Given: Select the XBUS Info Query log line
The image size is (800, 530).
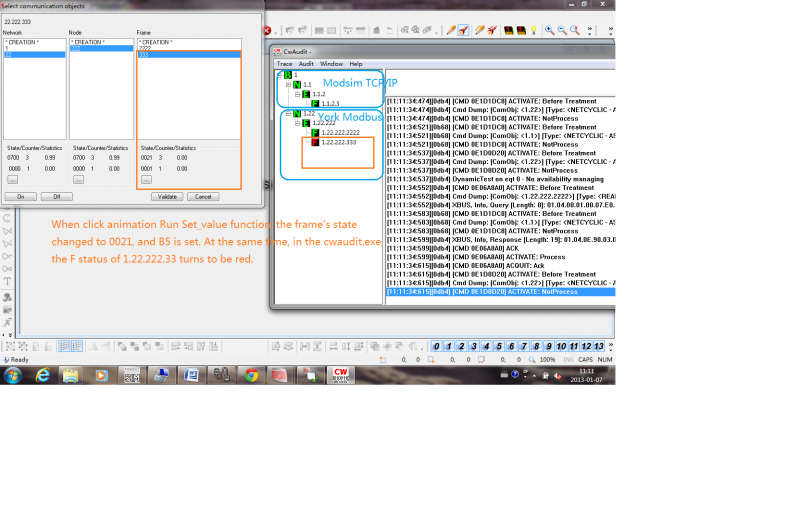Looking at the screenshot, I should [x=501, y=205].
